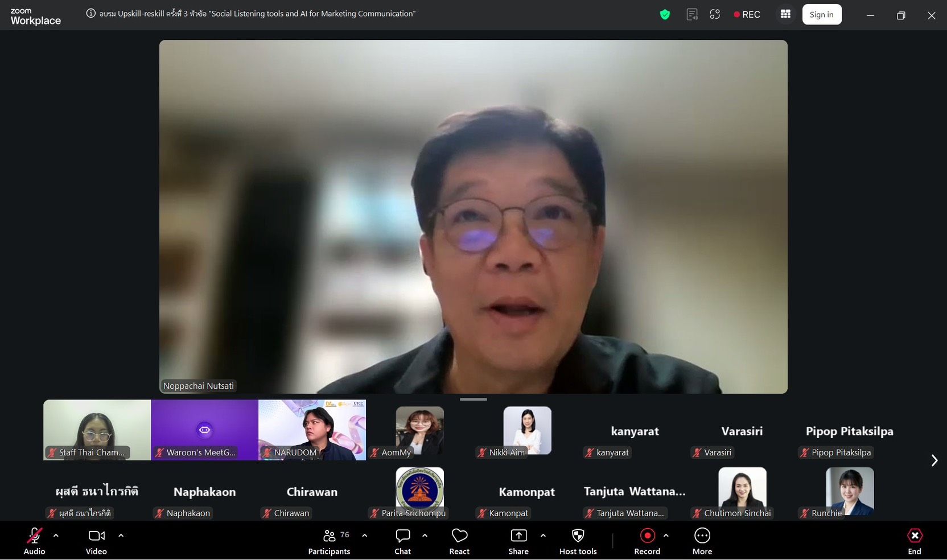Click the green encryption shield icon
This screenshot has height=560, width=947.
click(x=665, y=14)
